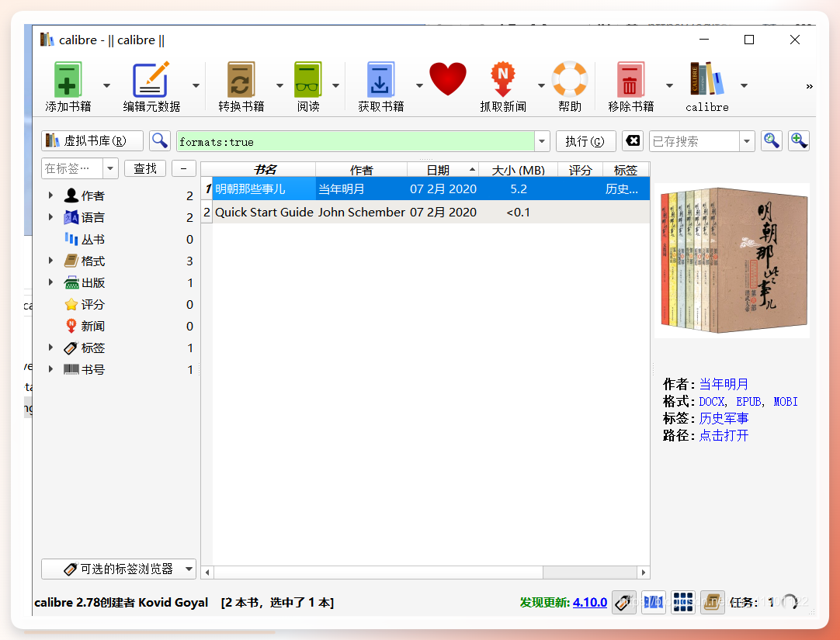Viewport: 840px width, 640px height.
Task: Sort by the 日期 column header
Action: point(443,170)
